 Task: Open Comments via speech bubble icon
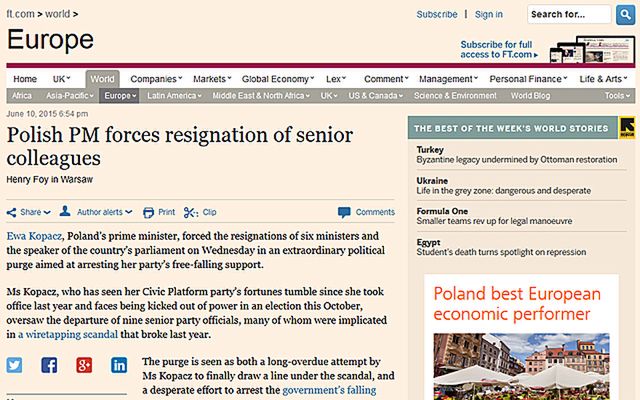(345, 212)
